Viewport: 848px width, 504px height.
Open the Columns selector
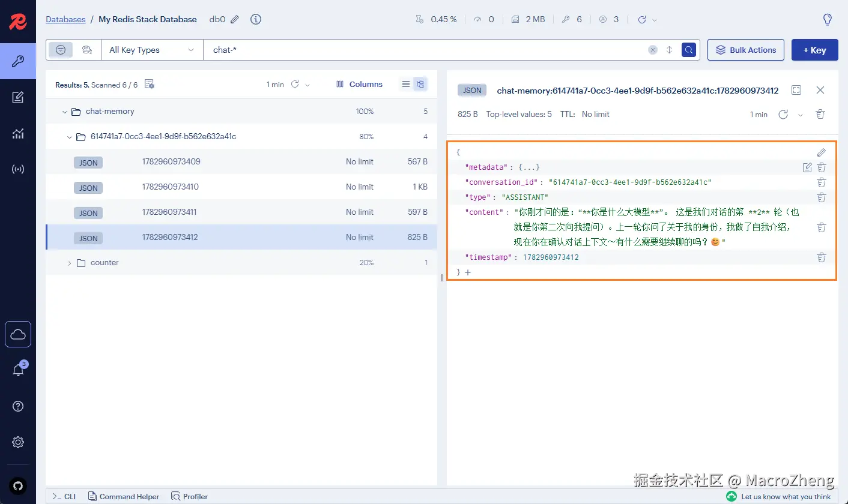[x=359, y=84]
